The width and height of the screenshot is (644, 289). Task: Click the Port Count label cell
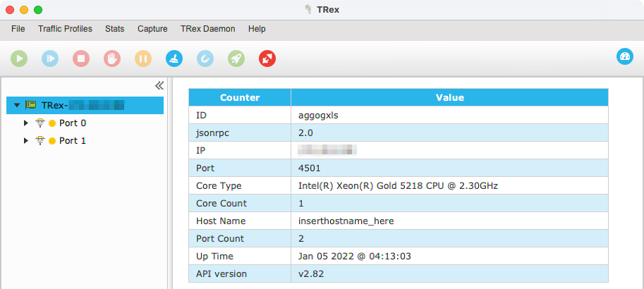pyautogui.click(x=240, y=238)
